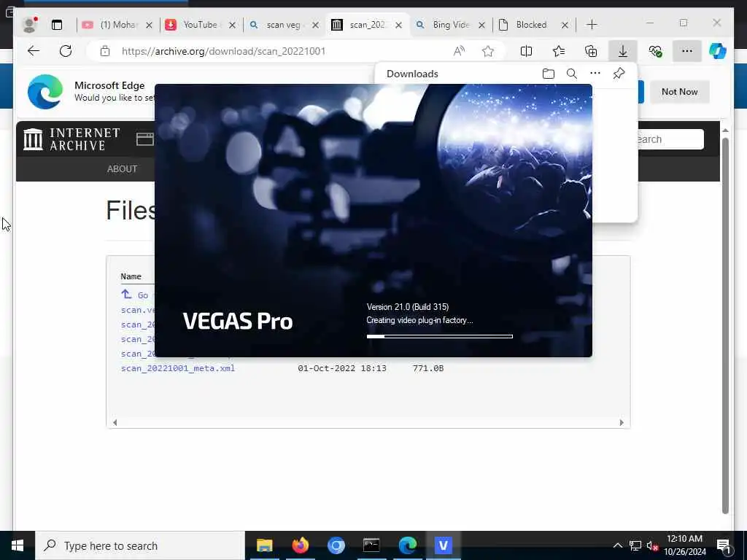The height and width of the screenshot is (560, 747).
Task: Open the ABOUT link in Internet Archive
Action: 122,169
